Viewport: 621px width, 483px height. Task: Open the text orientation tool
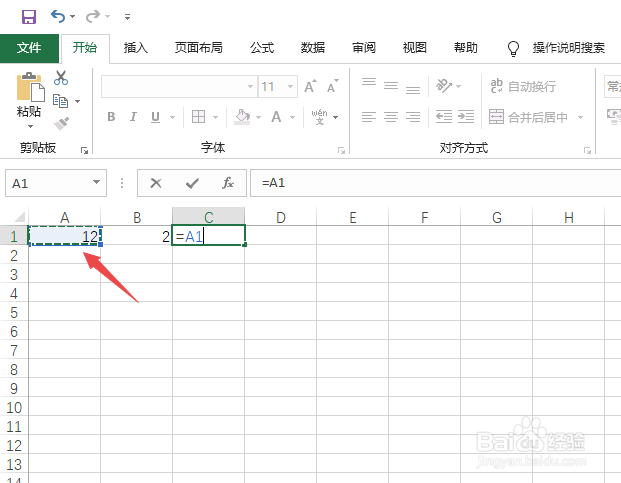click(444, 86)
